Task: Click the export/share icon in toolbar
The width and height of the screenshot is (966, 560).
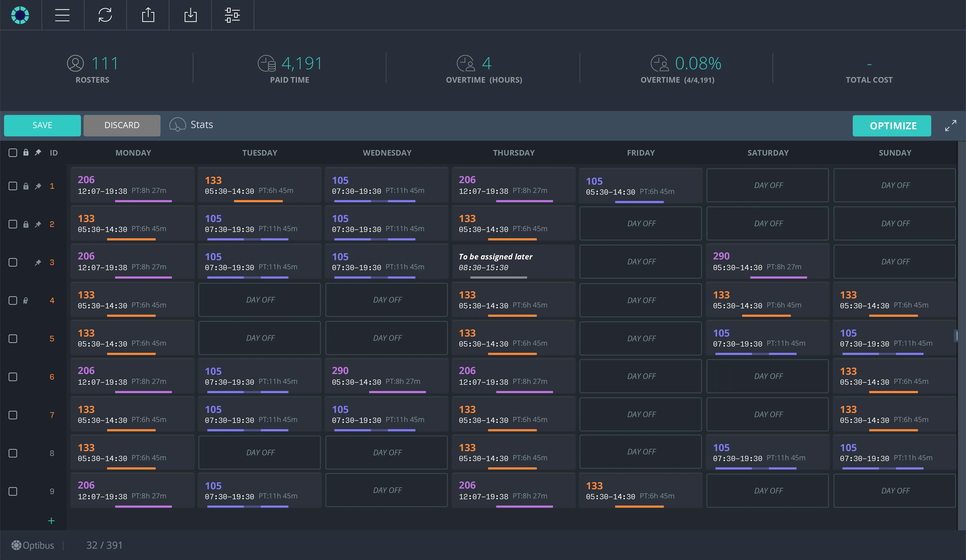Action: (x=148, y=15)
